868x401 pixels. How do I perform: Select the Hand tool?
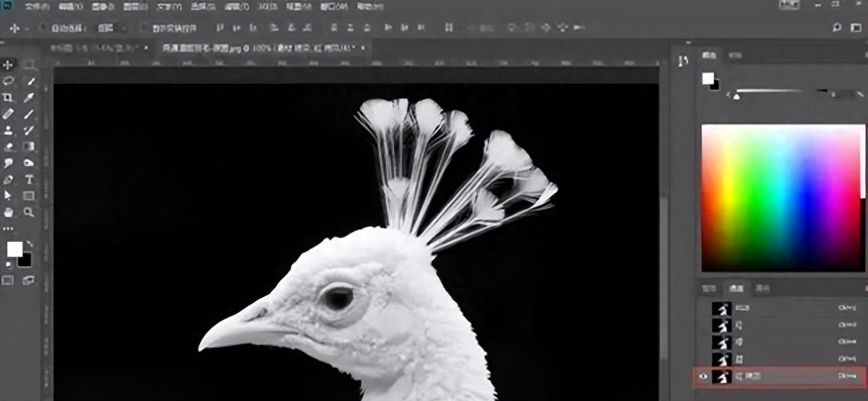pyautogui.click(x=9, y=212)
